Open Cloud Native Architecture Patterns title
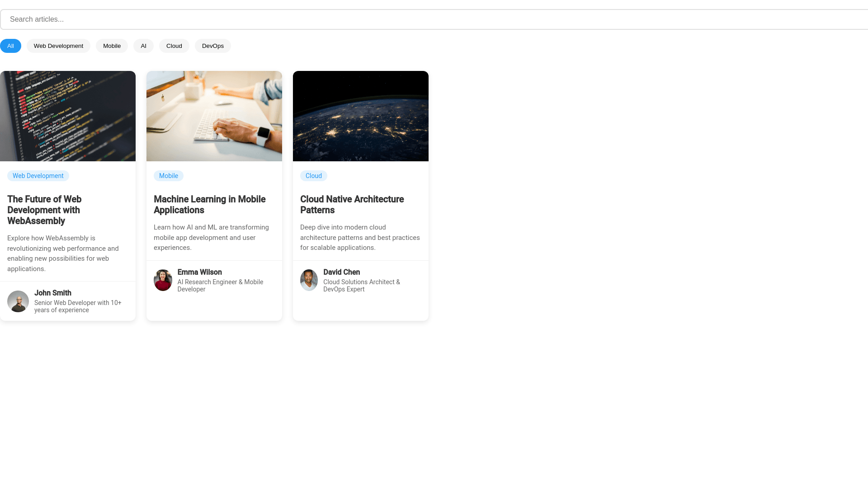Screen dimensions: 868x488 click(x=352, y=205)
